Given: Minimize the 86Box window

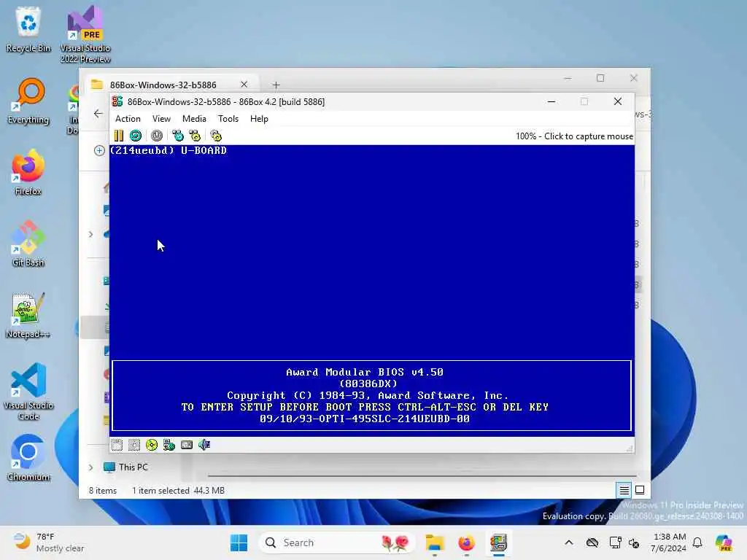Looking at the screenshot, I should pyautogui.click(x=551, y=102).
